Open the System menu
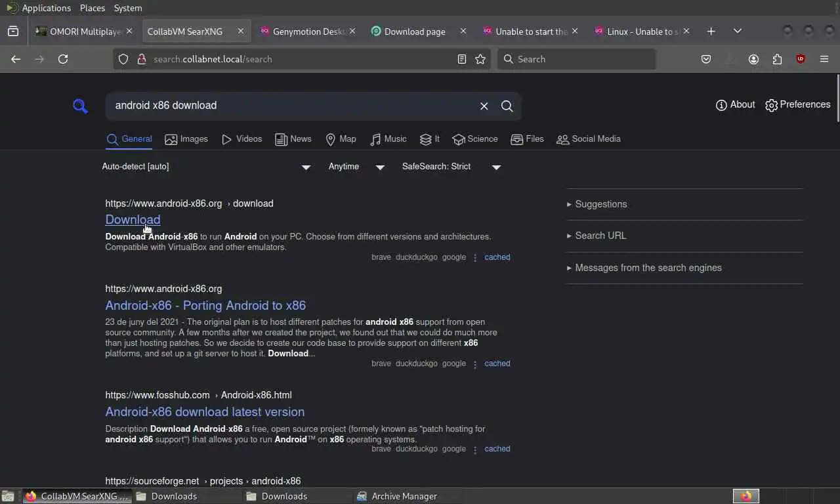Screen dimensions: 840x504 (128, 8)
